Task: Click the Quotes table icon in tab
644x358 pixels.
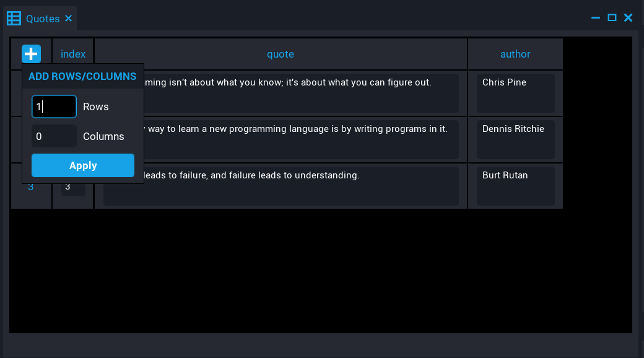Action: point(14,19)
